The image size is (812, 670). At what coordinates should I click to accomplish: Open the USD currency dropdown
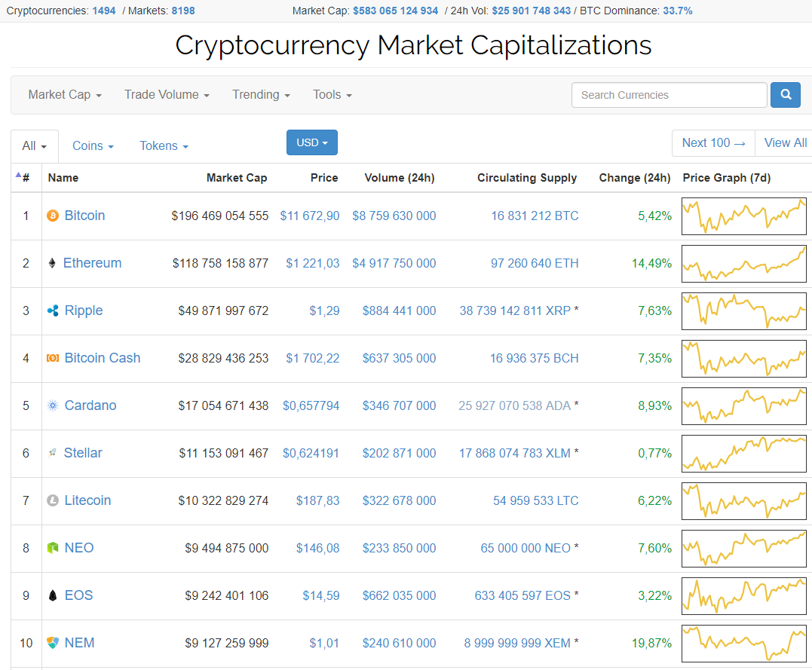click(x=311, y=142)
